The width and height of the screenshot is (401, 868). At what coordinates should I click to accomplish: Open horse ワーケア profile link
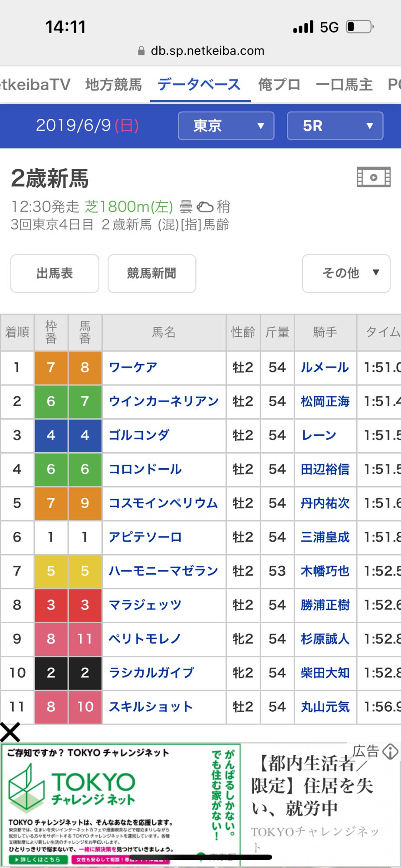[133, 368]
